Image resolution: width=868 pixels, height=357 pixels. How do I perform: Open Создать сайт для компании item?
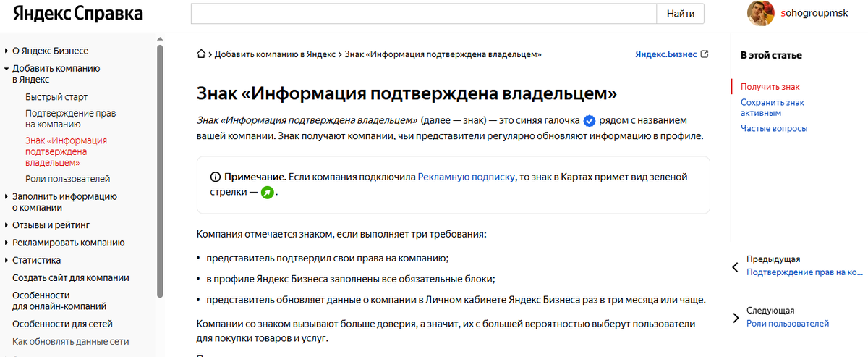pyautogui.click(x=71, y=277)
